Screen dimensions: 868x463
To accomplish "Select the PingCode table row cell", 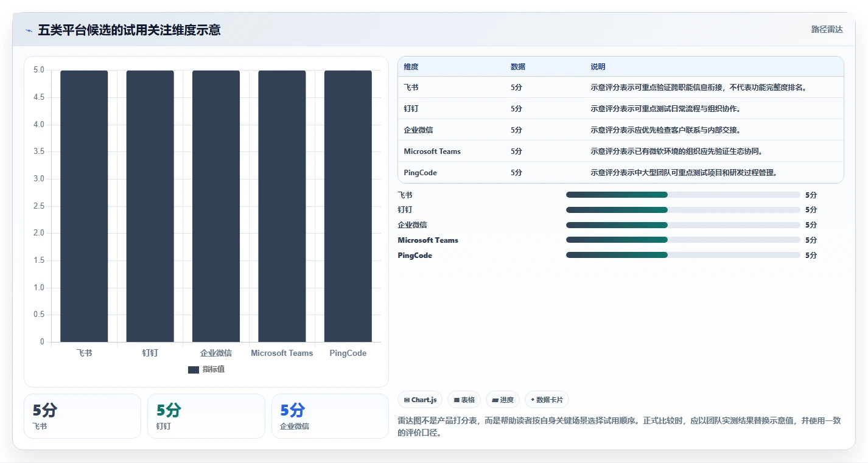I will (x=420, y=173).
